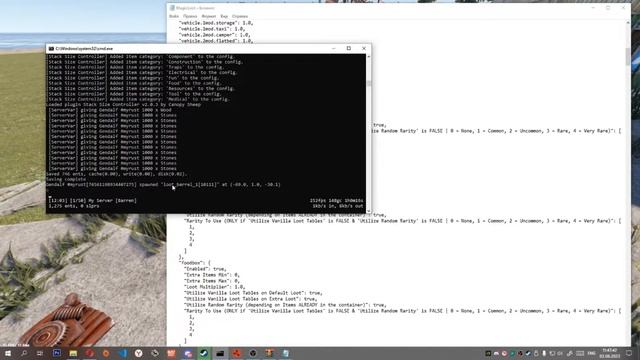Open Notepad File (Файл) menu
The height and width of the screenshot is (360, 640).
click(x=174, y=16)
